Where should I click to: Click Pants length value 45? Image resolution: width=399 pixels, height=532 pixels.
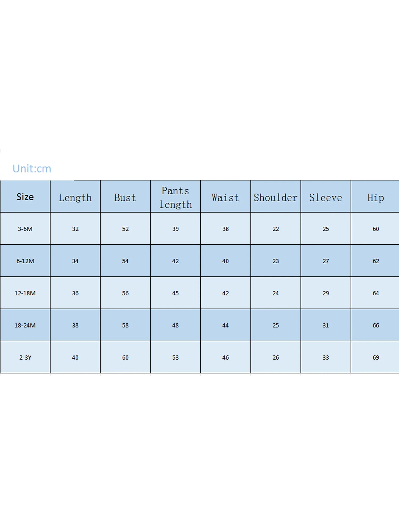pyautogui.click(x=175, y=293)
